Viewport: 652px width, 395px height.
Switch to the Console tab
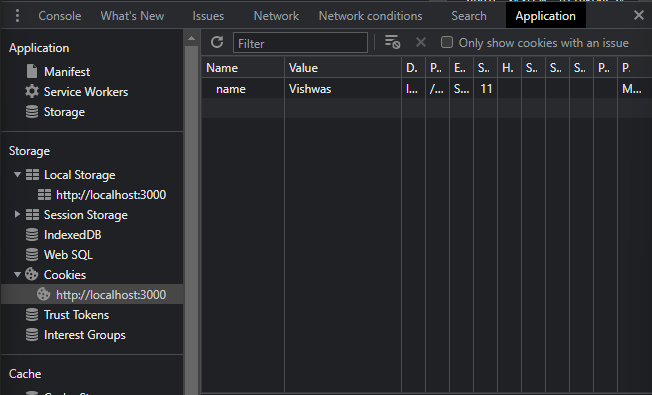(x=60, y=16)
